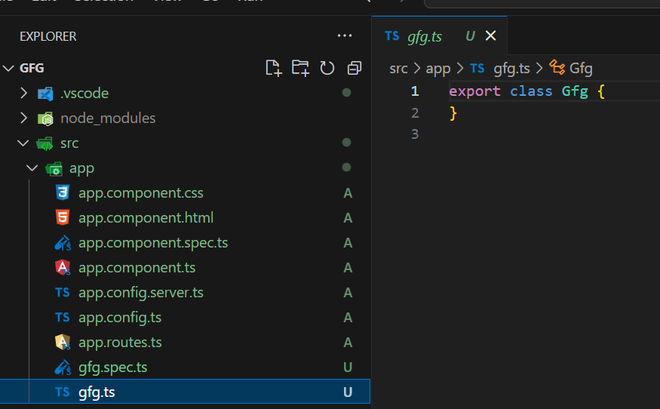
Task: Click the New Folder icon in Explorer
Action: (300, 68)
